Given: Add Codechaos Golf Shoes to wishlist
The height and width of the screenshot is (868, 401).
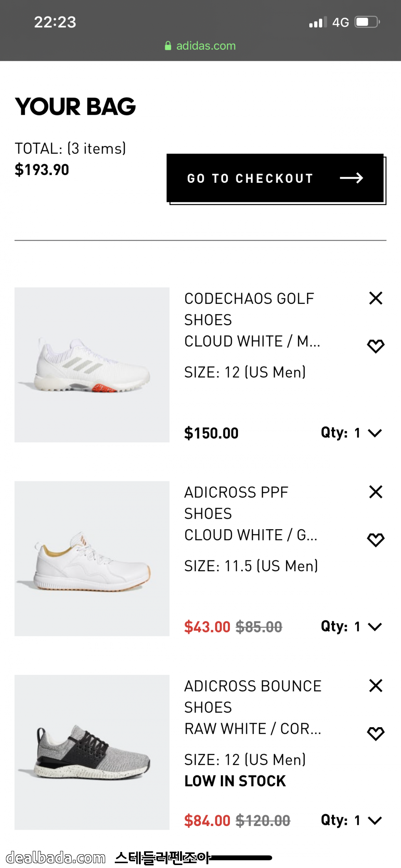Looking at the screenshot, I should point(376,346).
